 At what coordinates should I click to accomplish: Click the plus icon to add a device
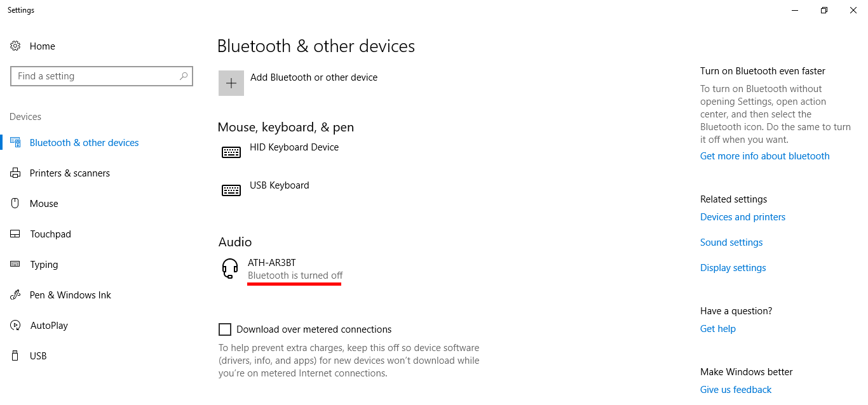point(231,83)
